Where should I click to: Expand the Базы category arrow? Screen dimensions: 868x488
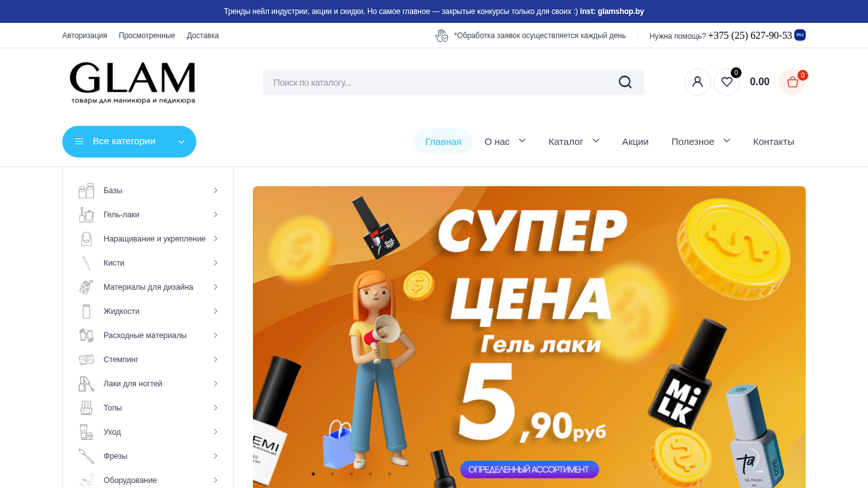(215, 191)
